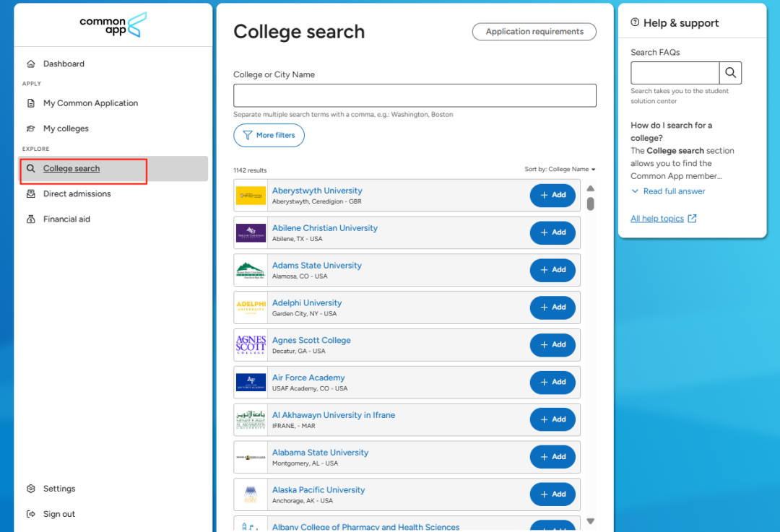Image resolution: width=780 pixels, height=532 pixels.
Task: Add Adelphi University to my colleges
Action: click(x=552, y=308)
